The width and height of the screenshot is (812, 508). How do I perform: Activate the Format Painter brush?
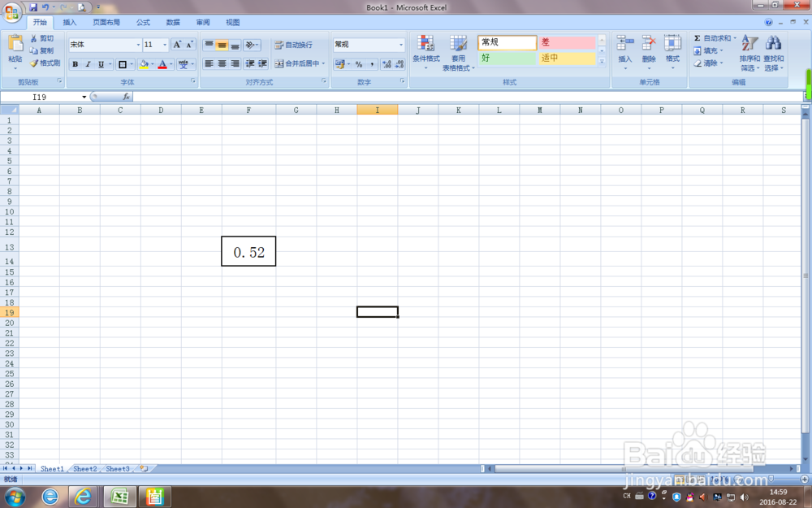point(45,63)
